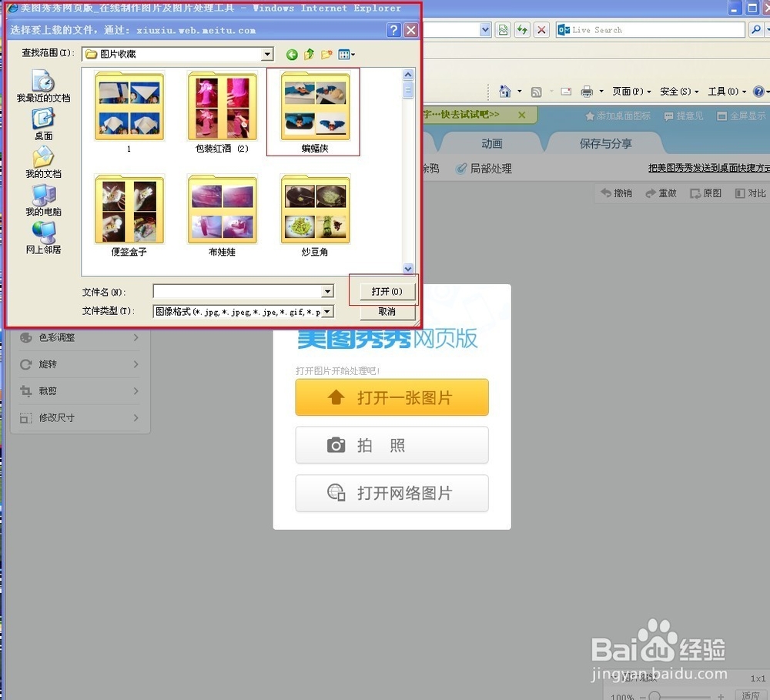Expand the 色彩调整 panel item
Viewport: 770px width, 700px height.
[x=79, y=337]
